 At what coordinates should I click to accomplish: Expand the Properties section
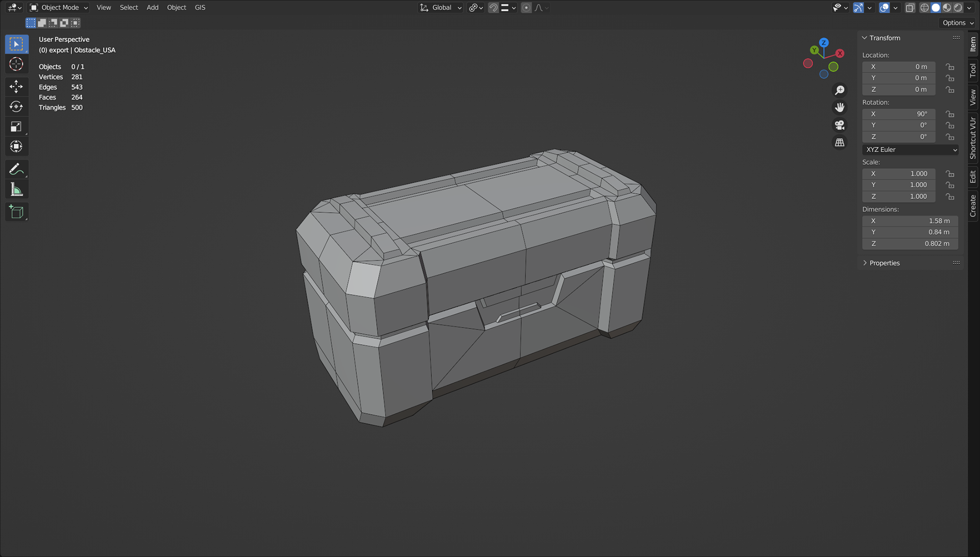(x=884, y=263)
